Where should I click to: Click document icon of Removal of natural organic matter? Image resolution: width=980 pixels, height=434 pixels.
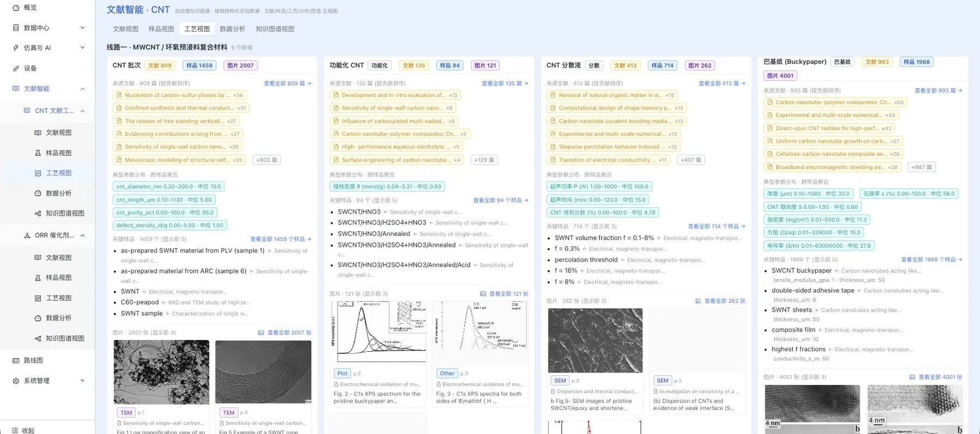coord(553,95)
